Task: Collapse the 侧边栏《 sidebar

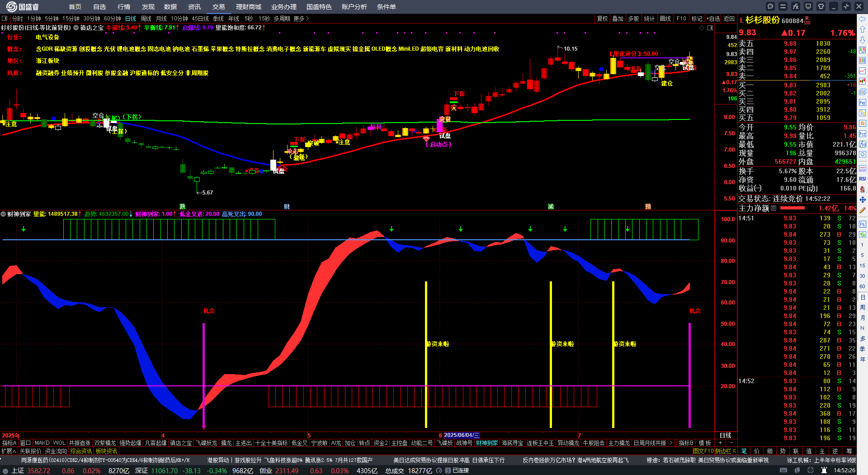Action: pyautogui.click(x=725, y=451)
